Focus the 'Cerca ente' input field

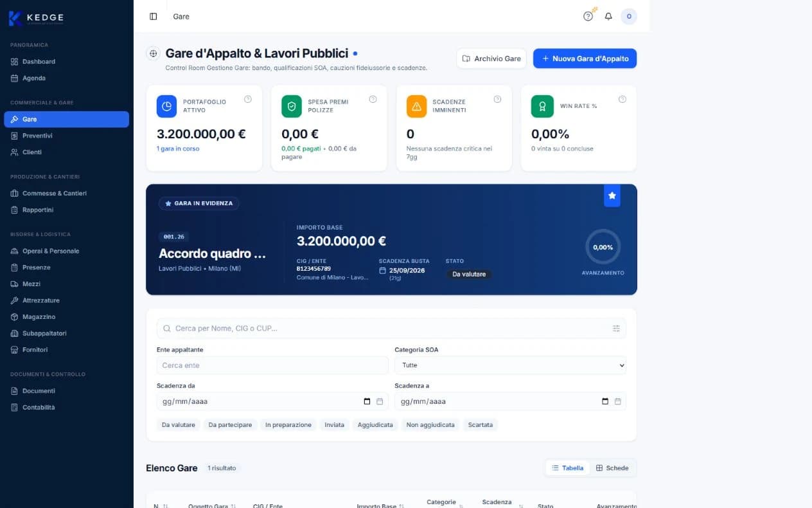[272, 365]
